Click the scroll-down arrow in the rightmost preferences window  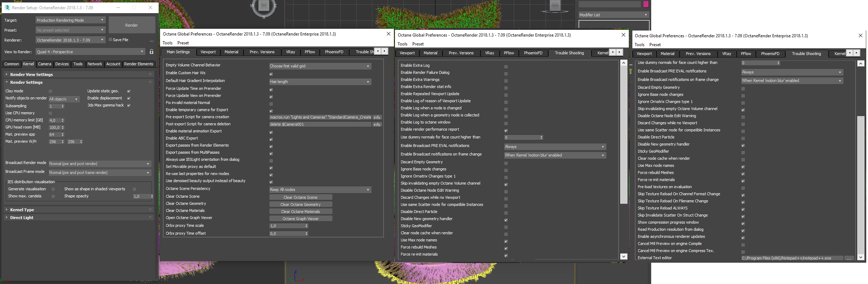coord(861,257)
